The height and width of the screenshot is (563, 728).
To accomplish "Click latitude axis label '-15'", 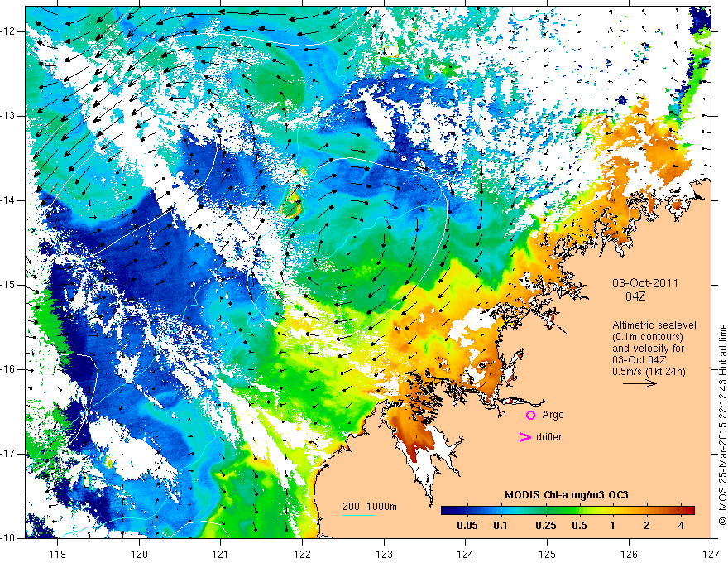I will pos(8,285).
